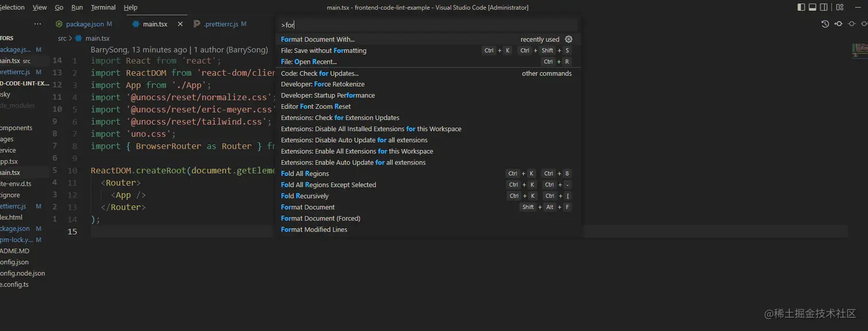Click the React icon on main.tsx tab
Viewport: 868px width, 331px height.
(x=135, y=24)
